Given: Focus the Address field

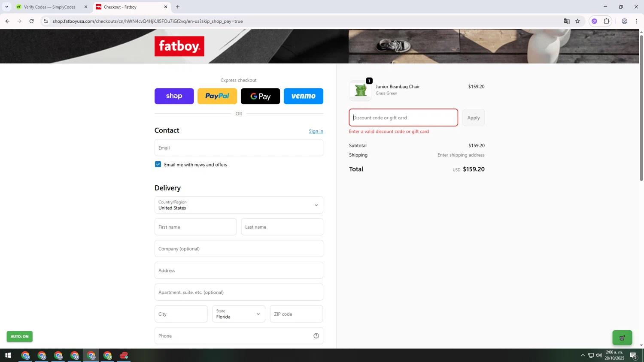Looking at the screenshot, I should (x=239, y=271).
